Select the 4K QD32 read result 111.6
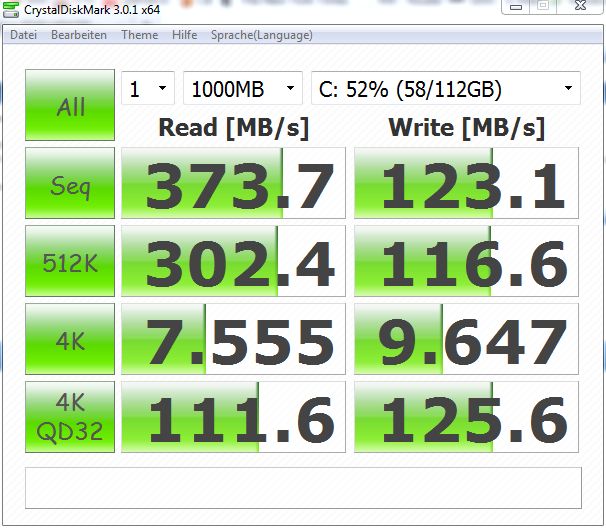 (233, 417)
